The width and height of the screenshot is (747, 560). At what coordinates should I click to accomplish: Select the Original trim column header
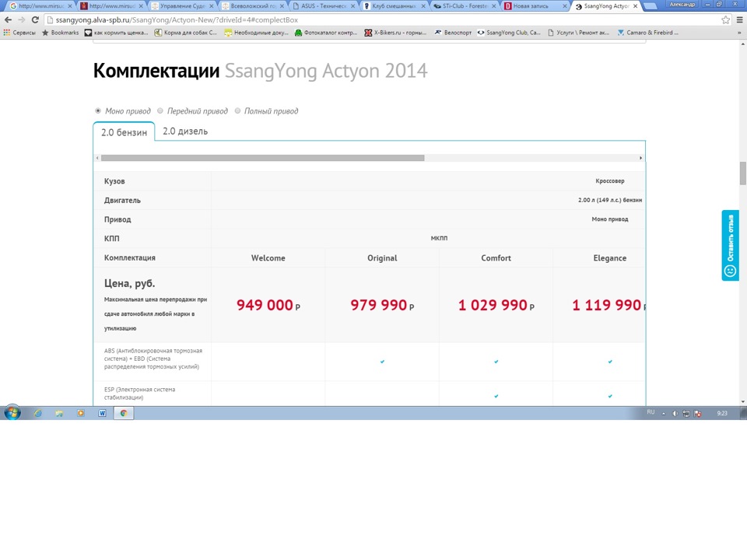coord(382,257)
